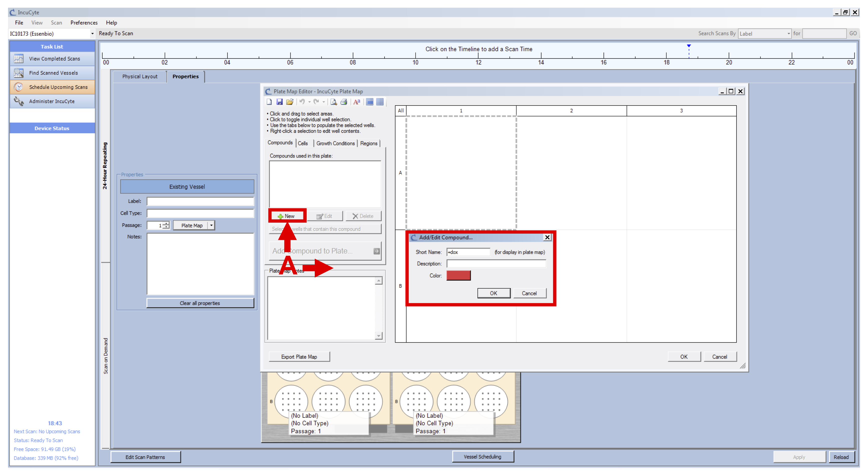Click the Font size Aa icon
Screen dimensions: 868x473
point(357,102)
